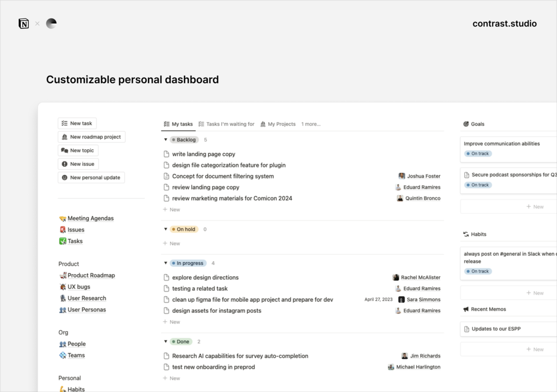Click Rachel McAlister's avatar
Image resolution: width=557 pixels, height=392 pixels.
pos(396,278)
